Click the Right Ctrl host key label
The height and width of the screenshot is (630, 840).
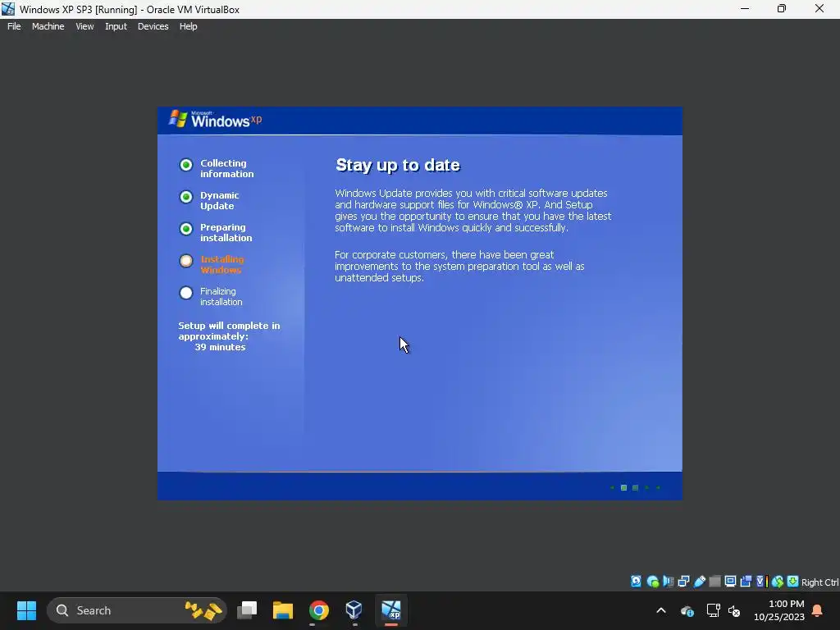tap(819, 582)
